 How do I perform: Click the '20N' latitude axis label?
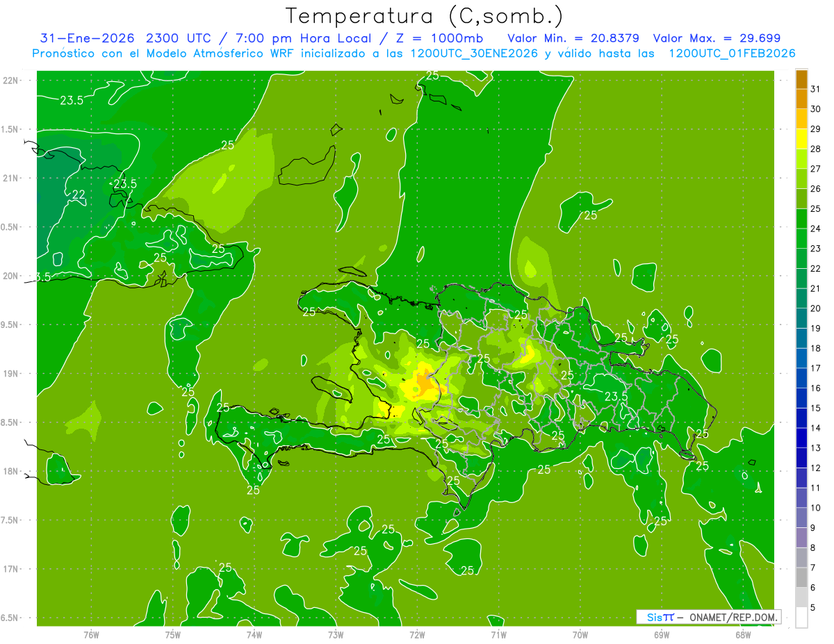tap(10, 276)
